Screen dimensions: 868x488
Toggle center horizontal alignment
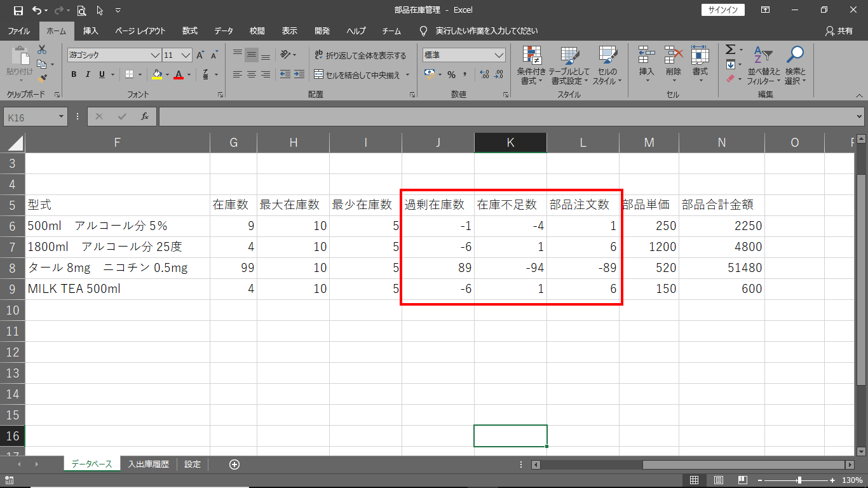[x=252, y=74]
